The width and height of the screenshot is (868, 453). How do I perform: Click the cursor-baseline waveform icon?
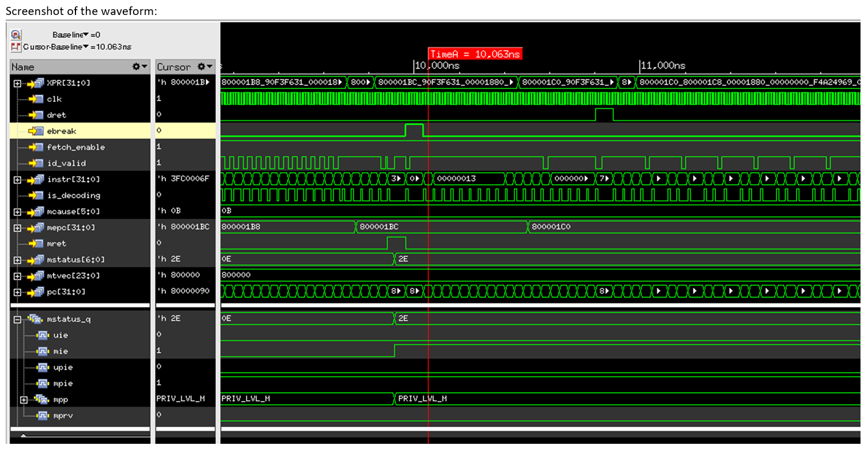(x=16, y=47)
